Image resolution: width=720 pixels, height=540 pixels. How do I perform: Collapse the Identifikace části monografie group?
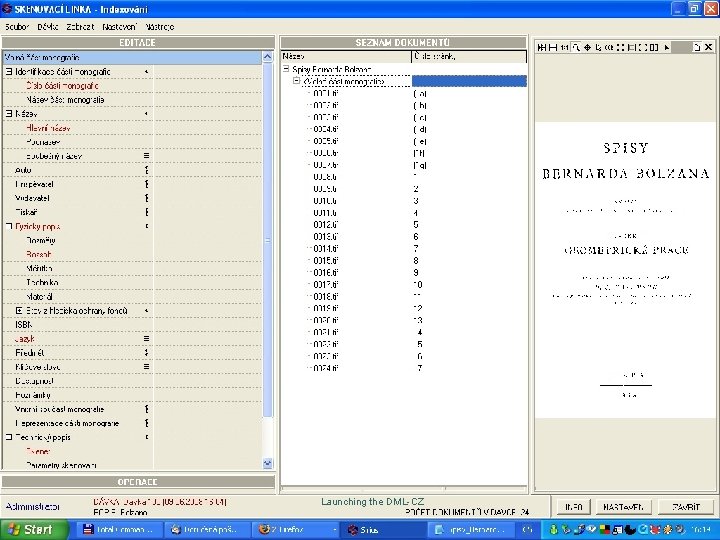pyautogui.click(x=9, y=72)
